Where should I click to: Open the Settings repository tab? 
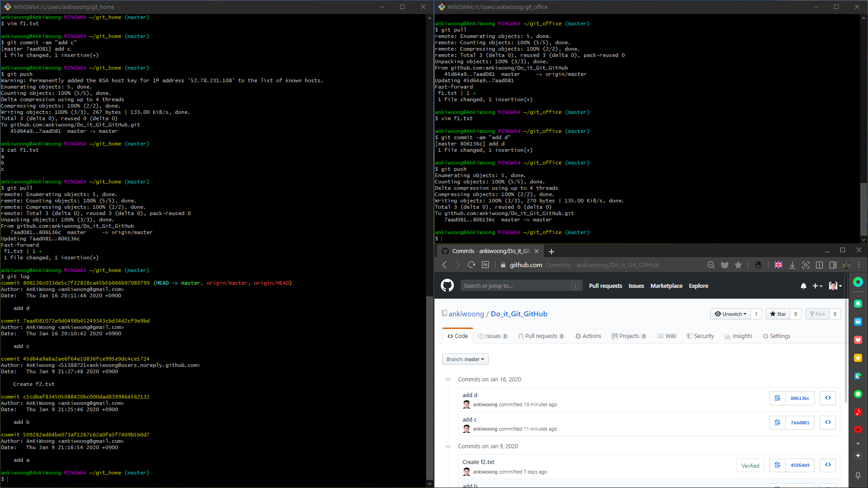point(776,336)
